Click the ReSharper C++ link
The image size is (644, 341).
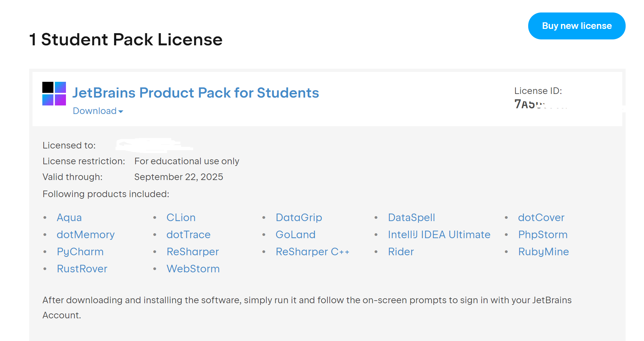point(312,252)
